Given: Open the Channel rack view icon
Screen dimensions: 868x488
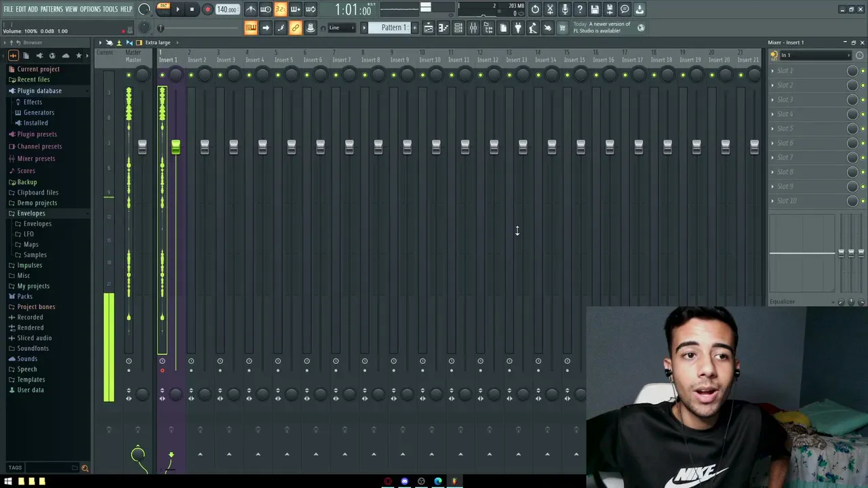Looking at the screenshot, I should [x=458, y=28].
